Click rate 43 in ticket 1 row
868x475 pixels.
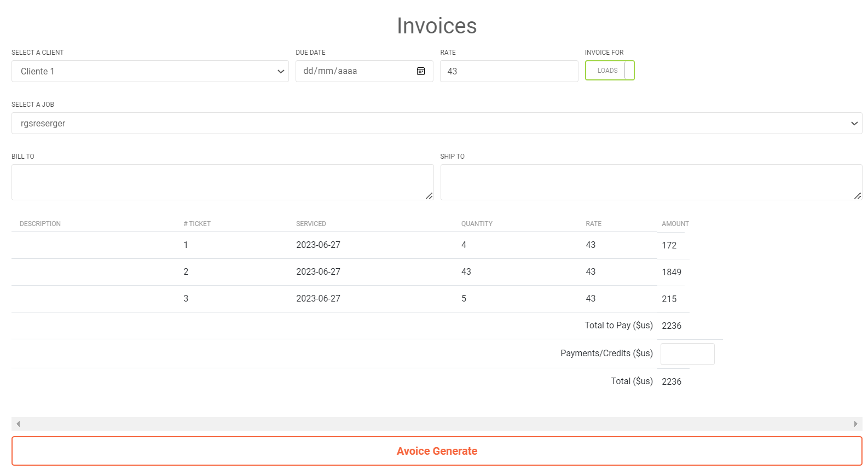pyautogui.click(x=591, y=245)
